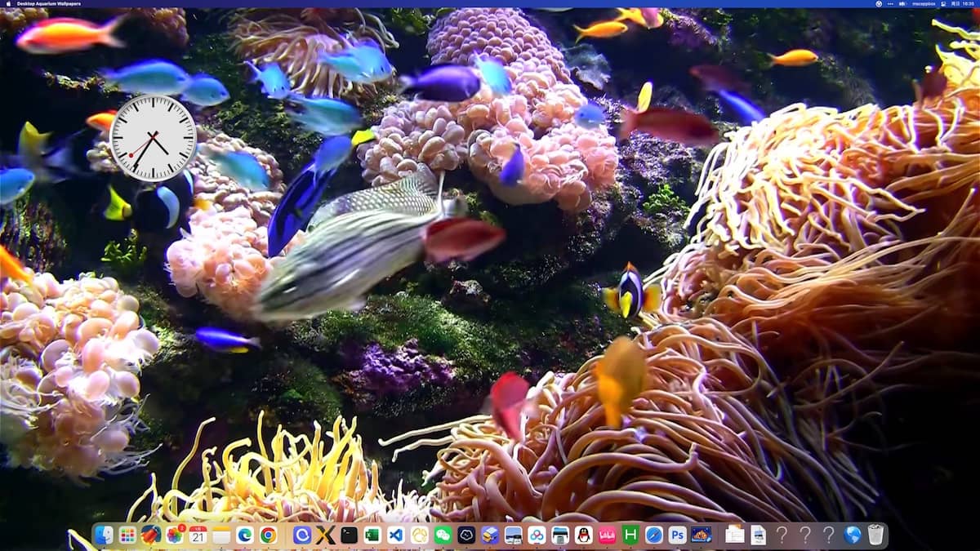Launch Google Chrome from the Dock
The width and height of the screenshot is (980, 551).
pos(268,535)
